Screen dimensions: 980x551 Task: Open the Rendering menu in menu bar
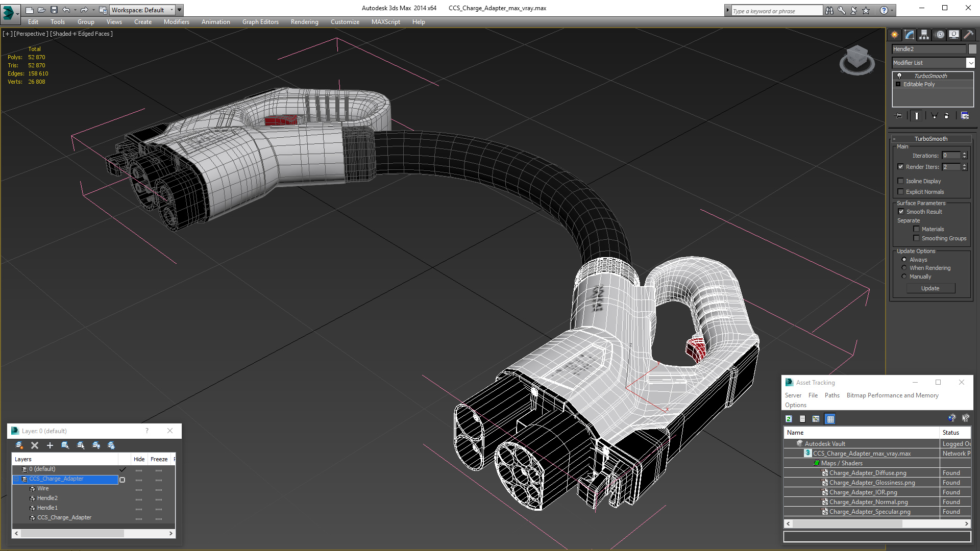tap(305, 21)
